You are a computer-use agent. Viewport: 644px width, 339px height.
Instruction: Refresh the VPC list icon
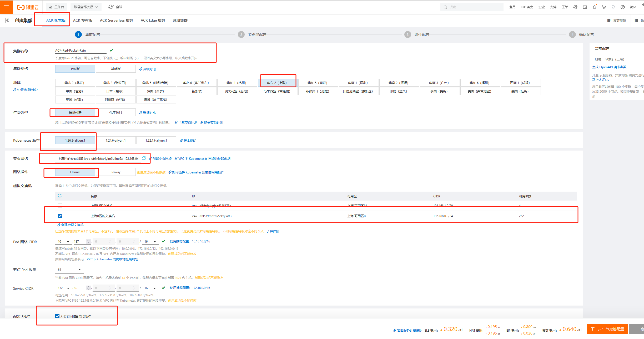click(x=144, y=158)
